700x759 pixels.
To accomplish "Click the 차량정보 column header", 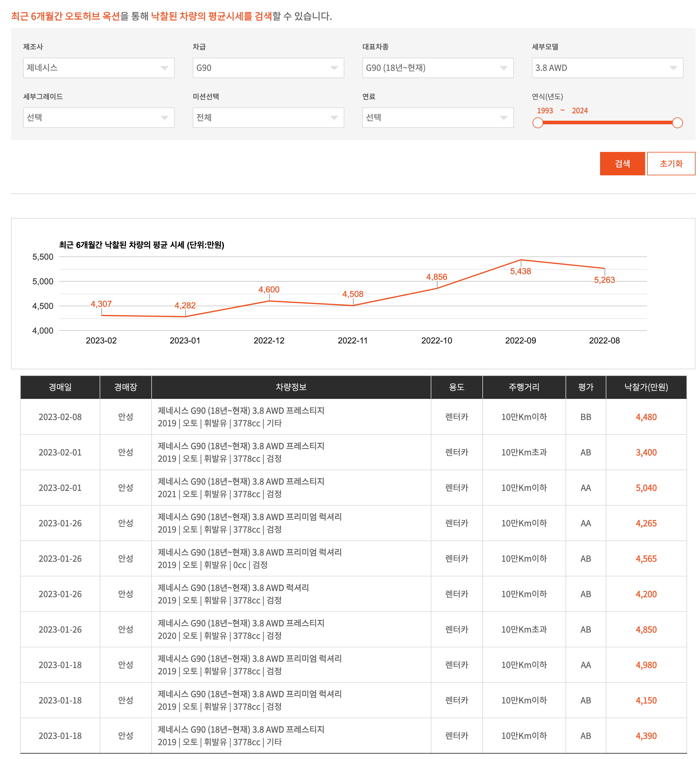I will [291, 387].
